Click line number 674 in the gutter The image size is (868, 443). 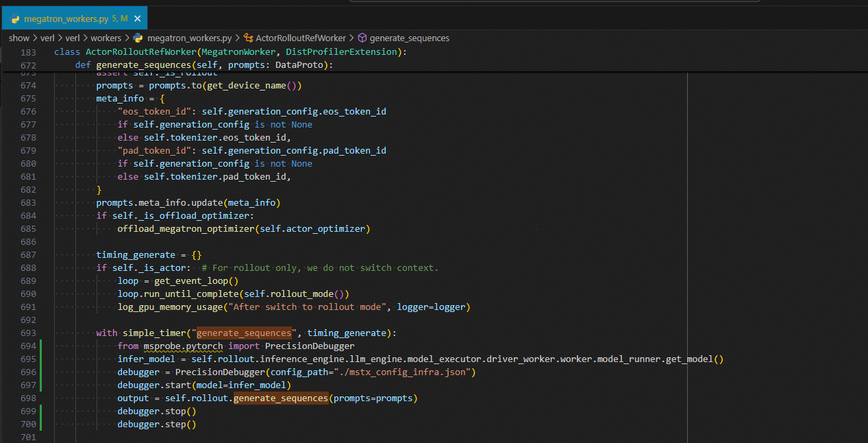(28, 86)
